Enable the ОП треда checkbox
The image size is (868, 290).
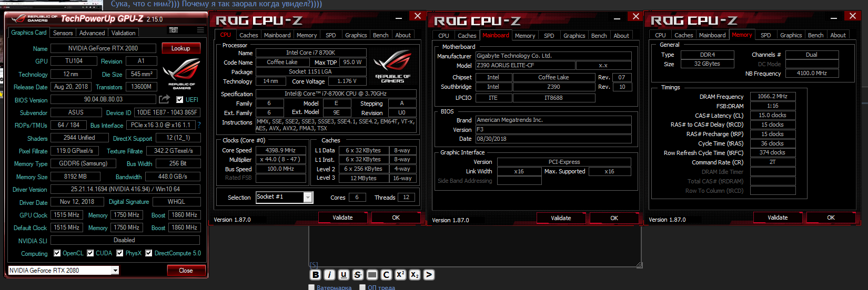pos(362,287)
